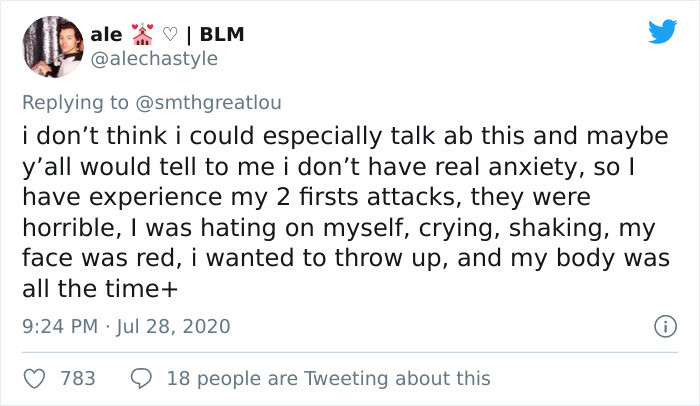Image resolution: width=700 pixels, height=406 pixels.
Task: Click 'BLM' in the display name
Action: click(x=222, y=34)
